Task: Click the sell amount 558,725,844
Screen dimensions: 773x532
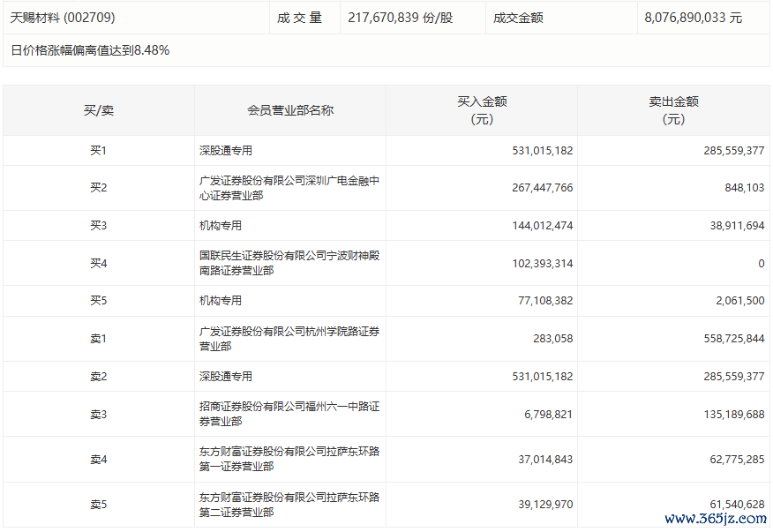Action: pyautogui.click(x=729, y=339)
